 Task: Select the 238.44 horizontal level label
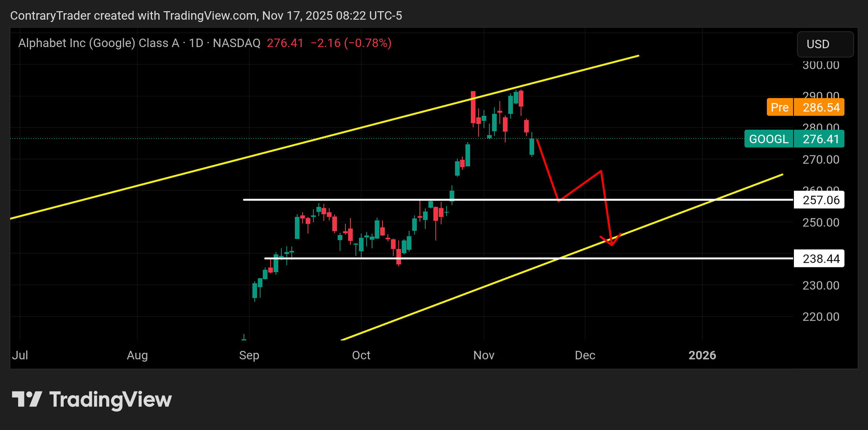pos(819,259)
